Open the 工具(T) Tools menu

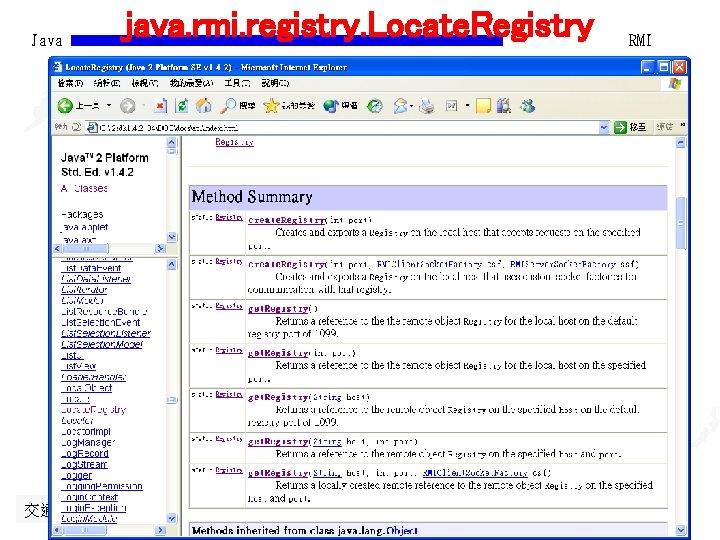pos(237,83)
